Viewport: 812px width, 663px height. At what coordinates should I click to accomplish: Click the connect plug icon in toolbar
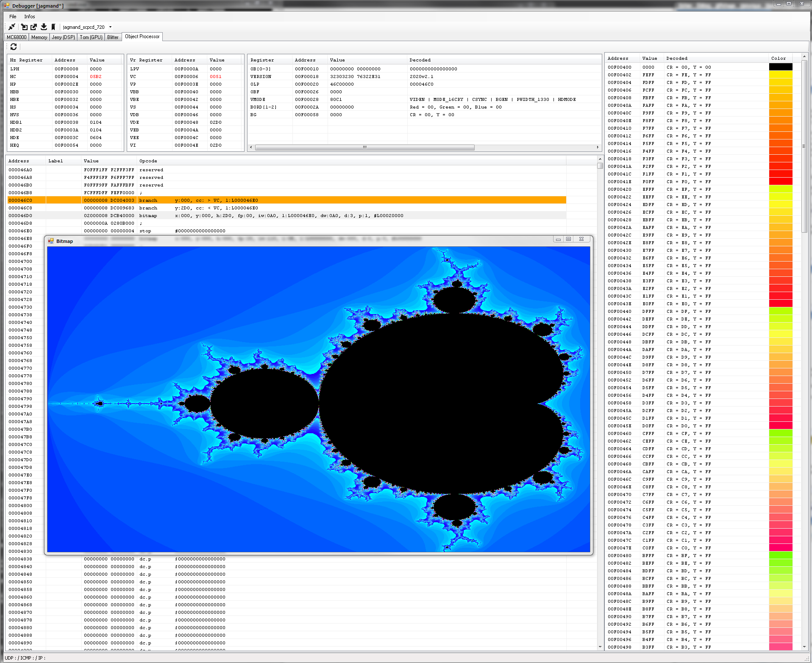tap(12, 27)
